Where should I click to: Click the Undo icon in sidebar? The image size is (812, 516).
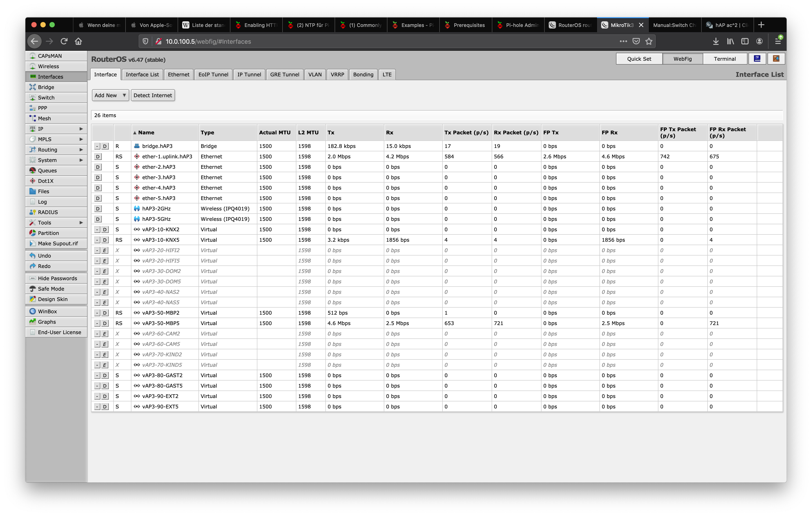tap(33, 256)
